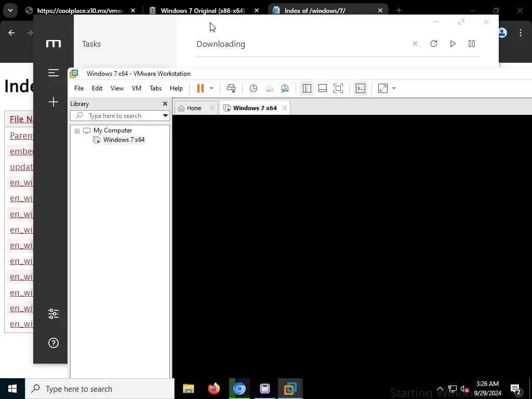
Task: Click the stretch guest display icon
Action: point(383,88)
